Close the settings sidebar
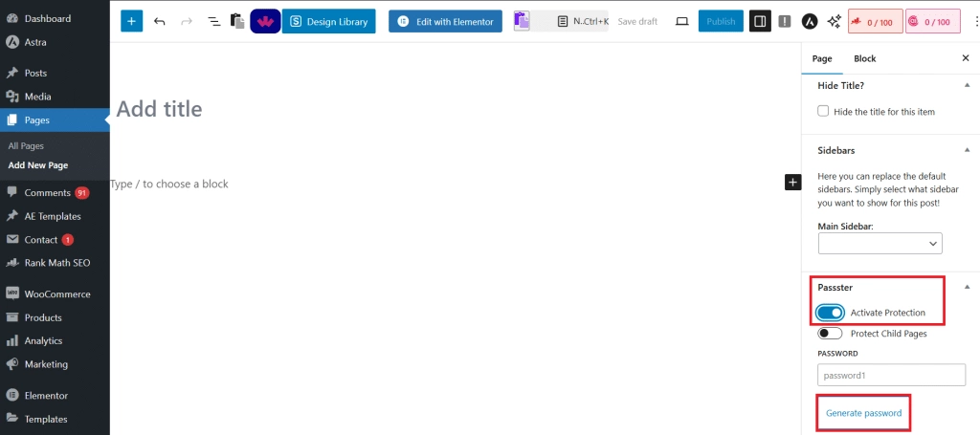Viewport: 980px width, 435px height. point(965,58)
